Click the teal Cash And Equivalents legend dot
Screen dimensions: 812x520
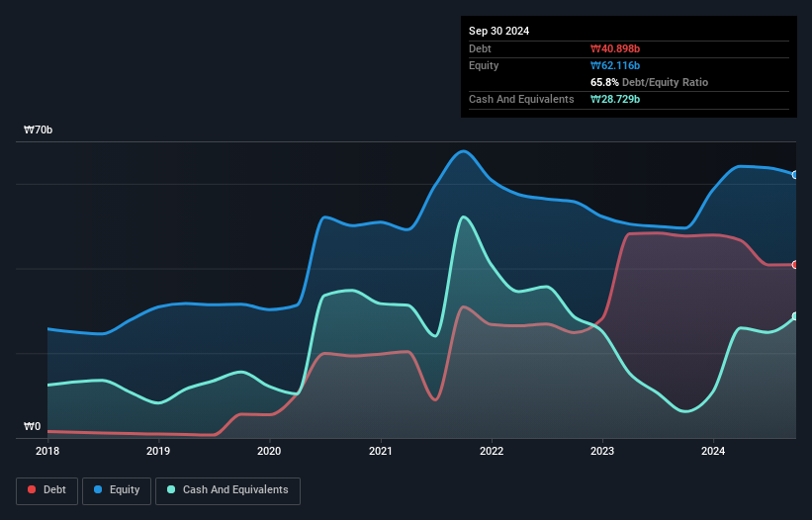coord(171,489)
